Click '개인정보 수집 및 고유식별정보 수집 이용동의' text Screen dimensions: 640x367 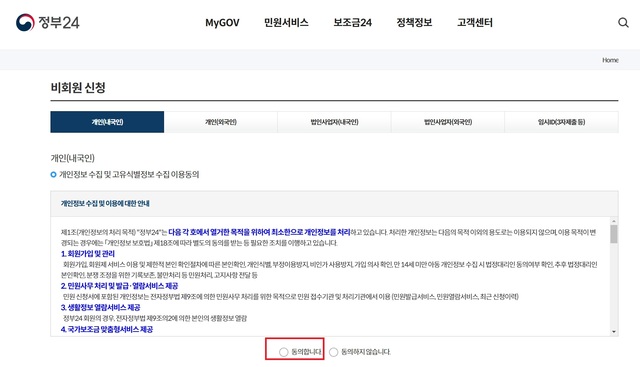129,175
